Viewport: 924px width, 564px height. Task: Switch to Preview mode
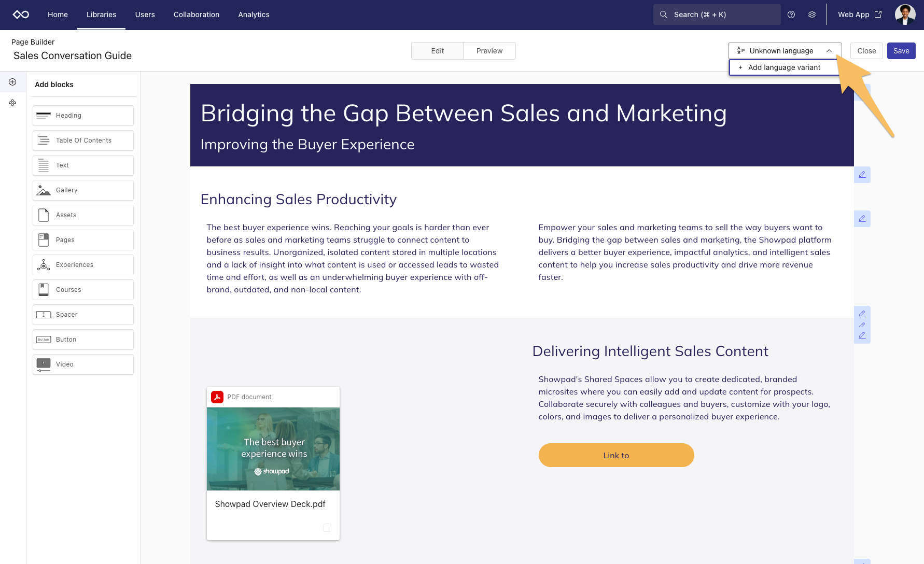click(489, 51)
